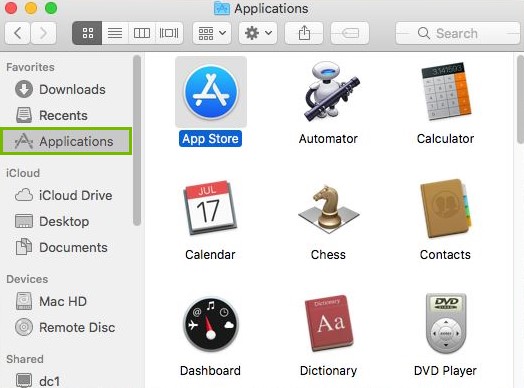Open the Dashboard gauge icon
The height and width of the screenshot is (388, 524).
(211, 324)
